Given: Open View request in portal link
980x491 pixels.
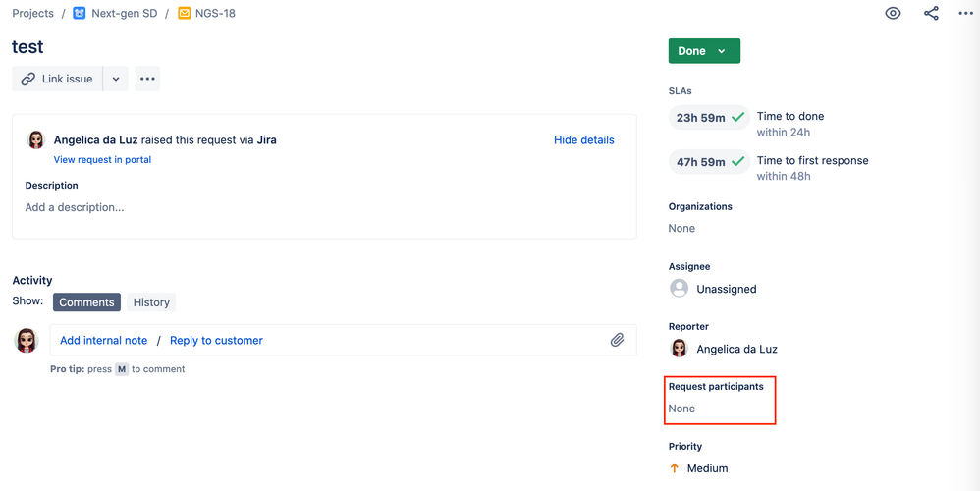Looking at the screenshot, I should coord(102,159).
